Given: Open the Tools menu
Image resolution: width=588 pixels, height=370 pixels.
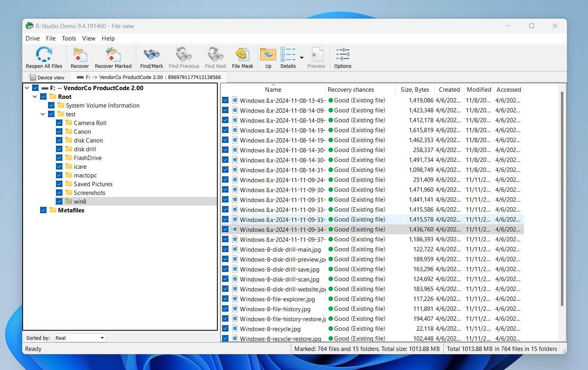Looking at the screenshot, I should coord(69,39).
